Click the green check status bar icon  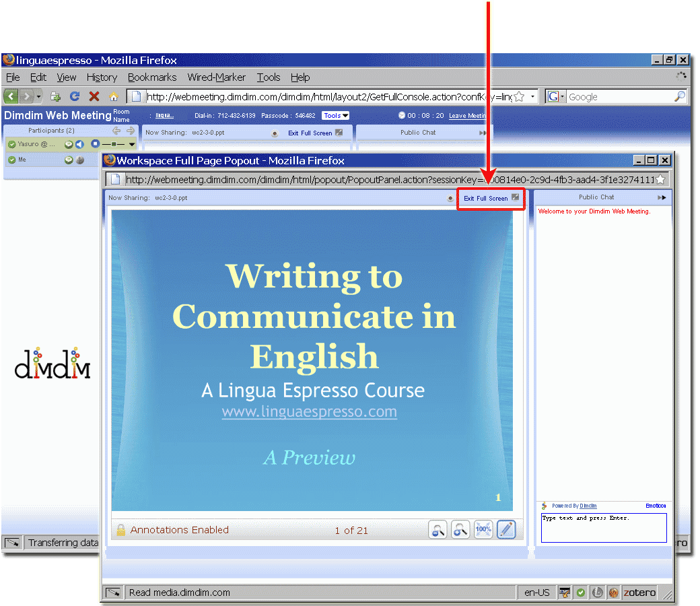580,593
